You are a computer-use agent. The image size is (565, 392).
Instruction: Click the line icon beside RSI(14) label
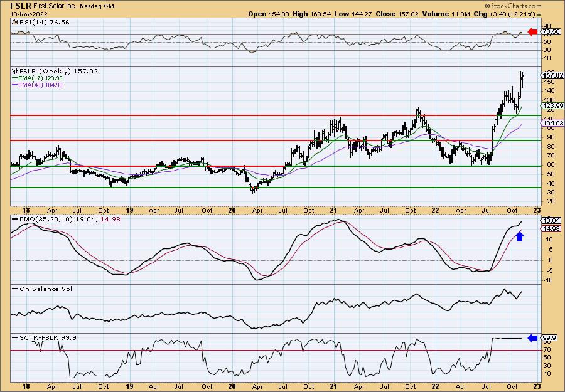click(x=14, y=23)
